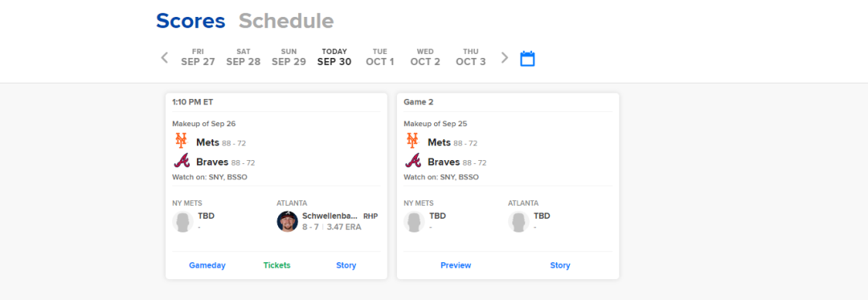868x300 pixels.
Task: Click Atlanta TBD pitcher avatar in Game 2
Action: tap(518, 221)
